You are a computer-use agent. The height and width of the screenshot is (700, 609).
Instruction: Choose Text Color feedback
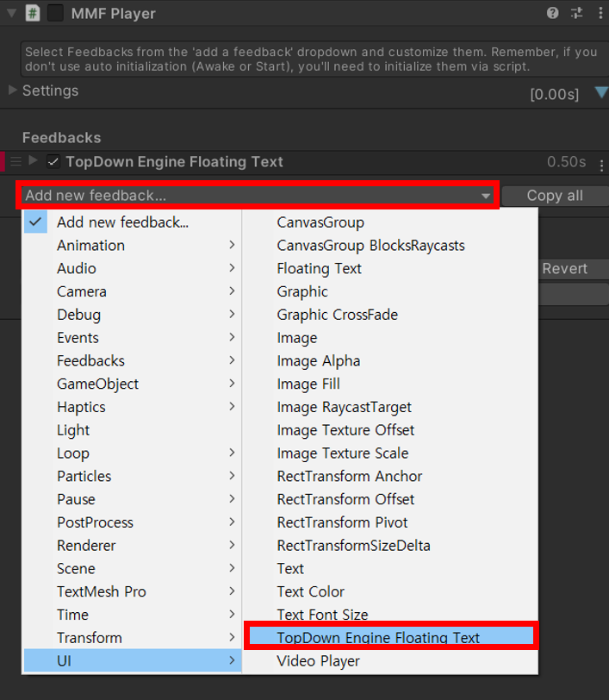click(390, 591)
